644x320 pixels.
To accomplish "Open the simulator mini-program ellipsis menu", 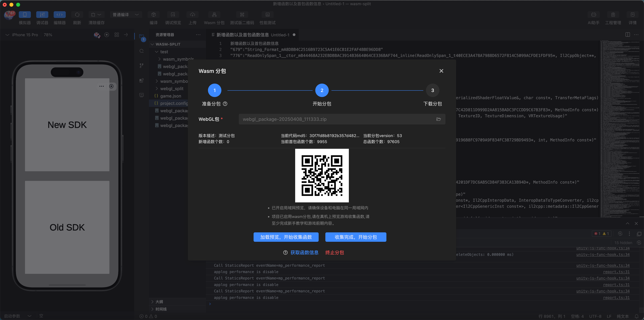I will click(x=101, y=86).
